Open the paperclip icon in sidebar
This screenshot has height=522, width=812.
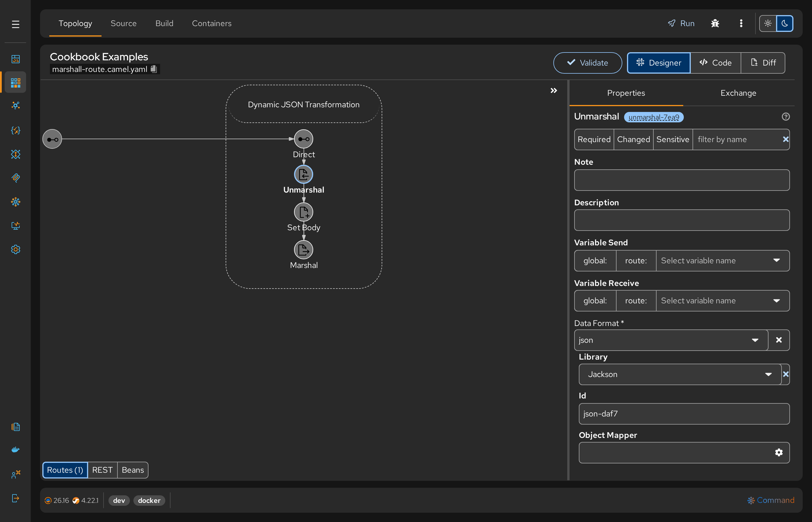(16, 177)
